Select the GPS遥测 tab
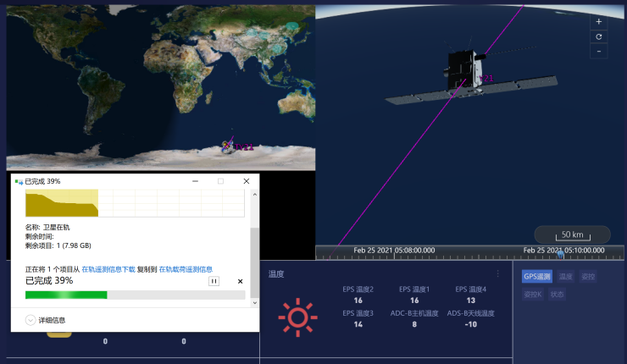 pyautogui.click(x=537, y=276)
